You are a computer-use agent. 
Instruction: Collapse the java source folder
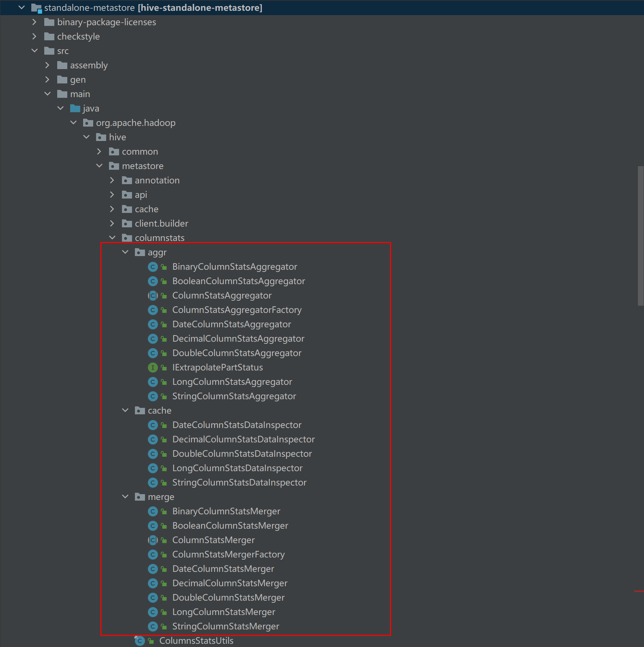pyautogui.click(x=60, y=108)
